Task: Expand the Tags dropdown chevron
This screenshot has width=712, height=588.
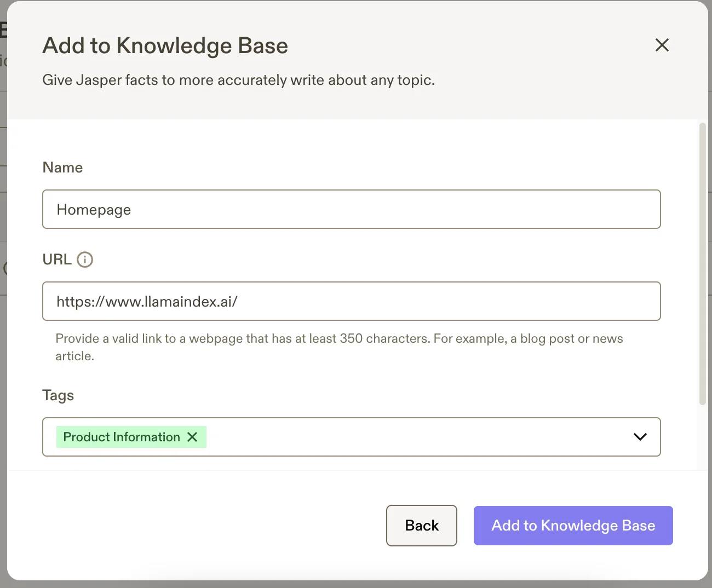Action: [x=640, y=437]
